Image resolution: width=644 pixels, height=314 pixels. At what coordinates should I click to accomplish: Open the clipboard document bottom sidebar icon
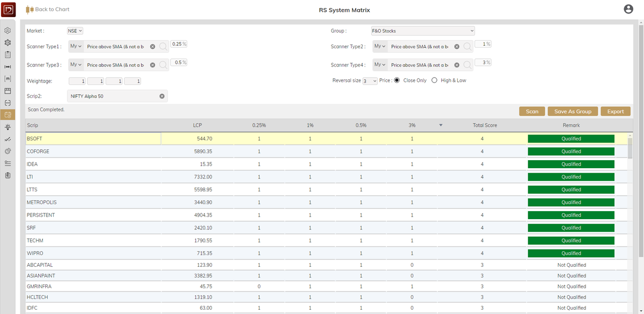[8, 175]
